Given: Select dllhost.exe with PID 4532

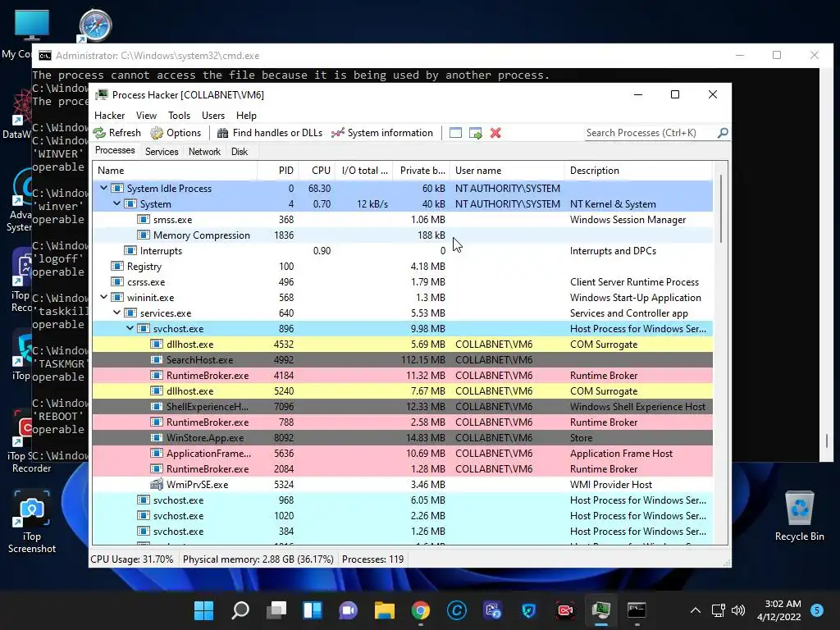Looking at the screenshot, I should point(402,344).
